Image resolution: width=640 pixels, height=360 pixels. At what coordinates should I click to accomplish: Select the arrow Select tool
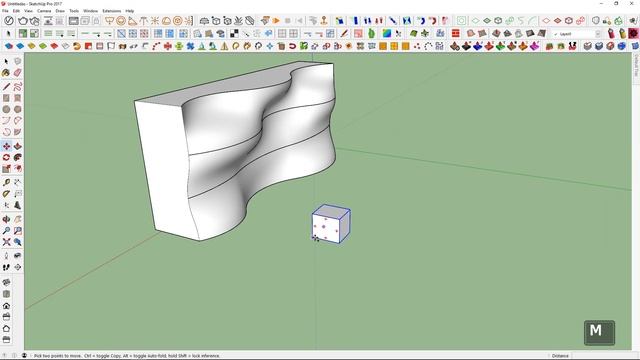(x=6, y=61)
